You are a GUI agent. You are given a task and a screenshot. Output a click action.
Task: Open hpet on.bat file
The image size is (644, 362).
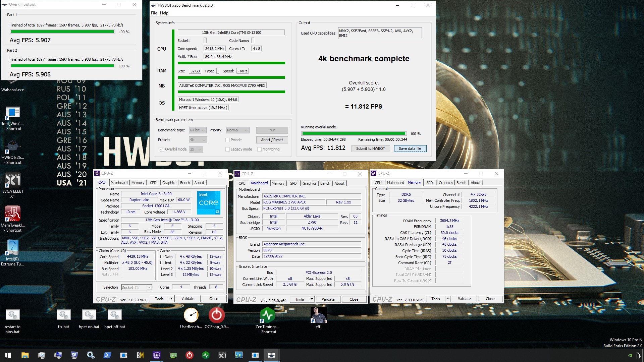pos(89,319)
